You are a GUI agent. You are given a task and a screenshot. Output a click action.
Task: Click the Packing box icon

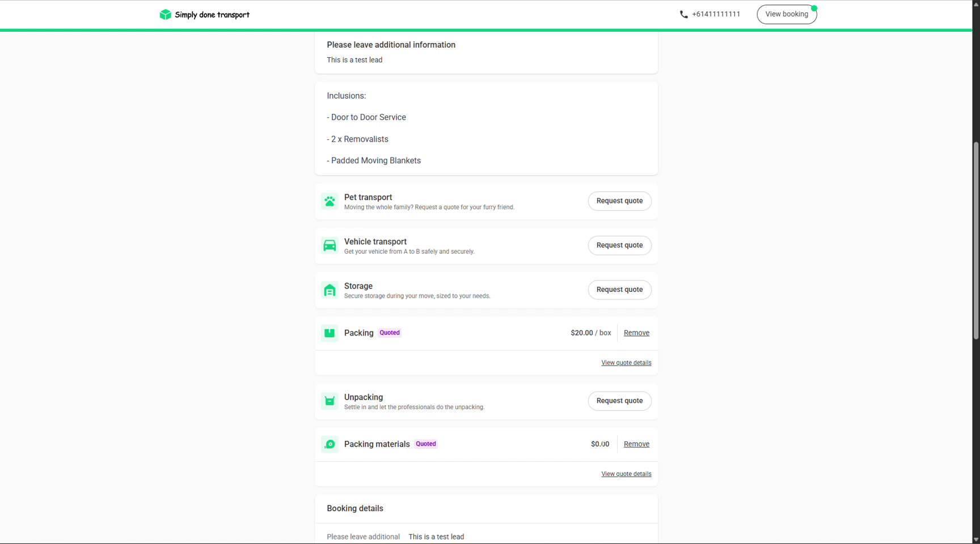(330, 333)
